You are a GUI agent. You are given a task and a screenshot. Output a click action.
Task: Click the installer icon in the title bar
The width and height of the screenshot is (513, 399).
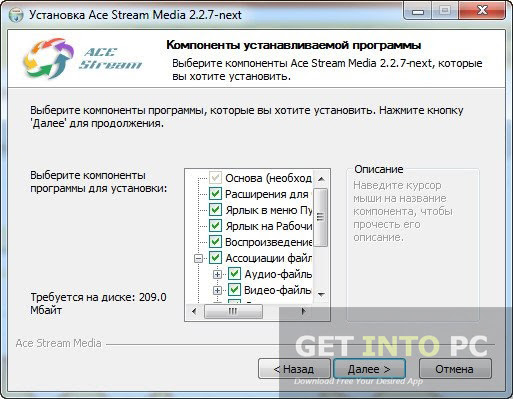click(15, 15)
